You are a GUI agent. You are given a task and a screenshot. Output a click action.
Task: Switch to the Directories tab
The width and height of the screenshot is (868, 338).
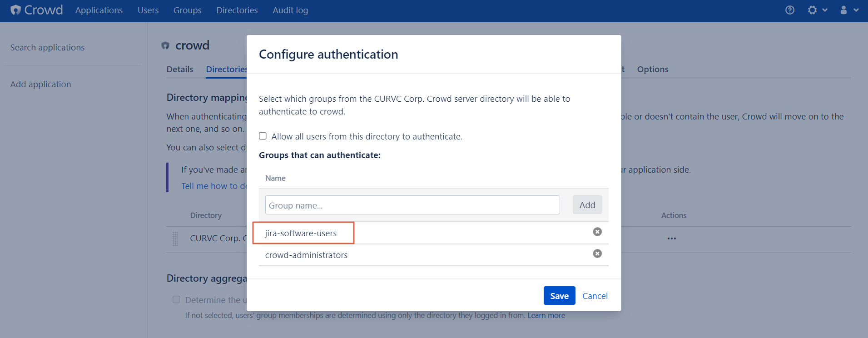coord(226,69)
